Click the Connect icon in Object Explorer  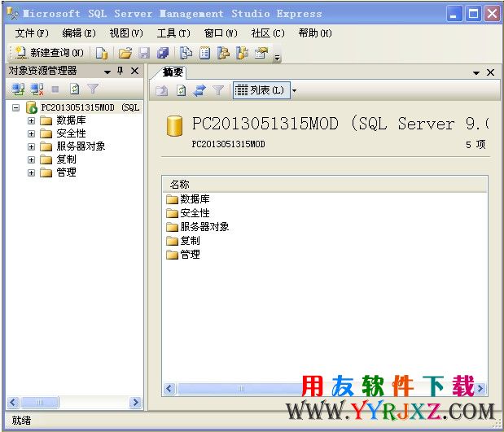pyautogui.click(x=19, y=89)
